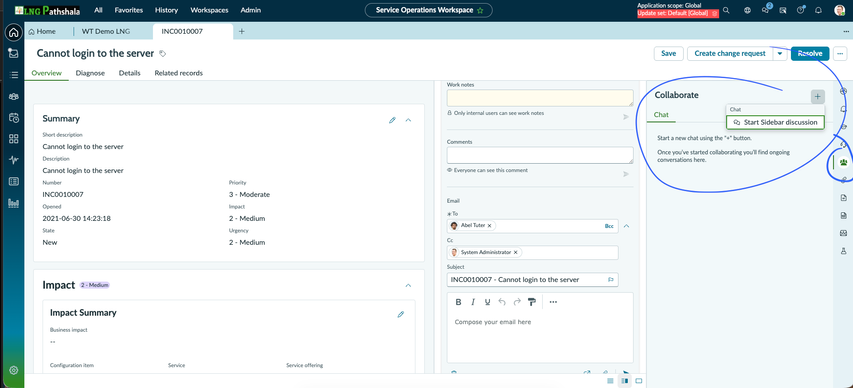Open the Admin menu
The image size is (853, 388).
(x=250, y=10)
